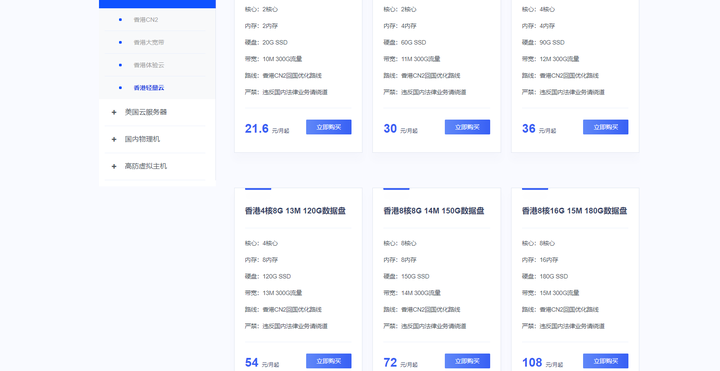This screenshot has width=720, height=371.
Task: Click 内存: 4内存 in the 90G SSD card
Action: (538, 26)
